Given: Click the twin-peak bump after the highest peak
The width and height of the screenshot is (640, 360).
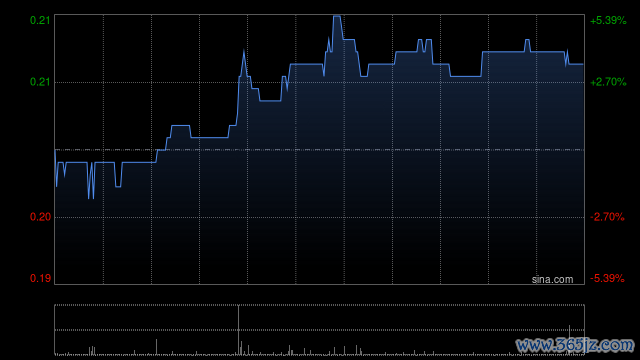Looking at the screenshot, I should 424,45.
